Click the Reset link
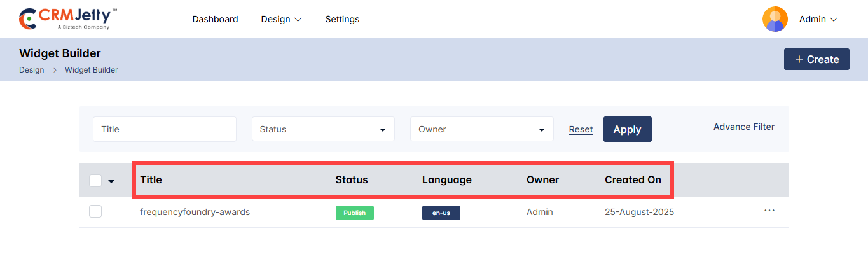Image resolution: width=868 pixels, height=273 pixels. coord(581,129)
